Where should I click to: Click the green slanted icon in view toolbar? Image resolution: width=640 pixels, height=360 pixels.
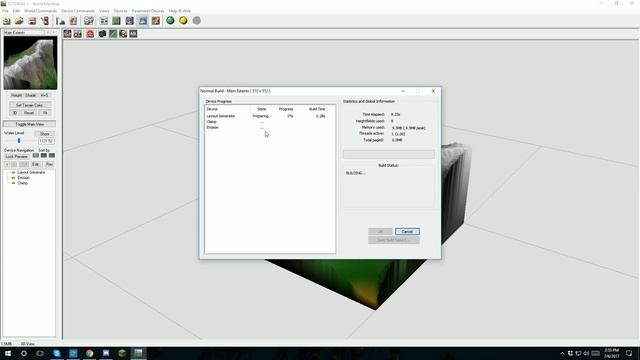coord(113,34)
